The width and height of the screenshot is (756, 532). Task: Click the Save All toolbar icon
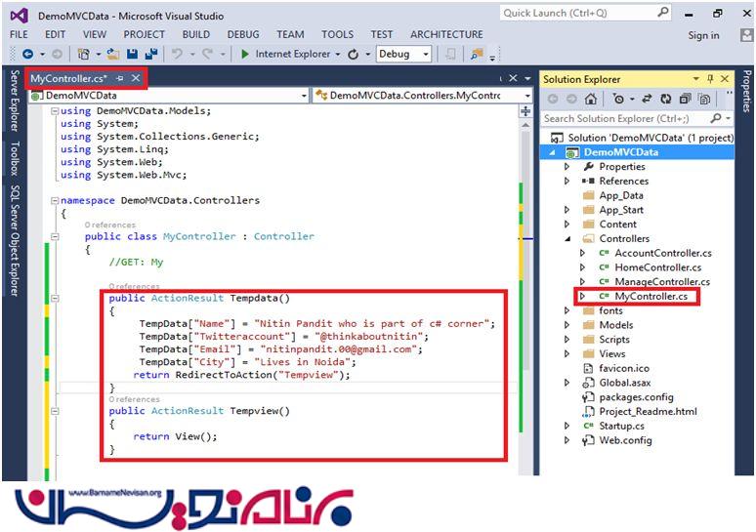point(151,55)
